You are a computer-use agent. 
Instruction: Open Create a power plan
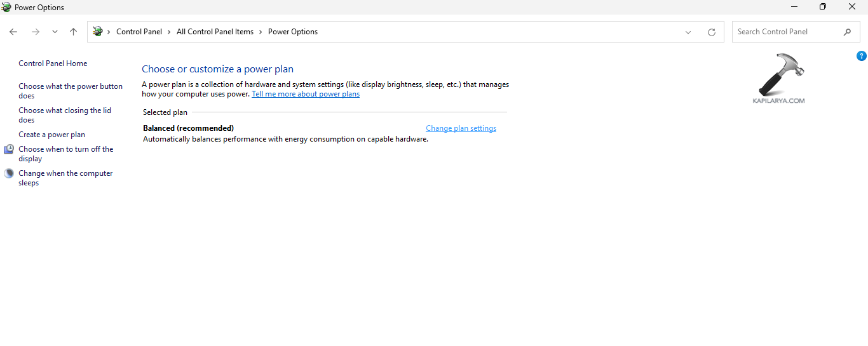pos(51,135)
